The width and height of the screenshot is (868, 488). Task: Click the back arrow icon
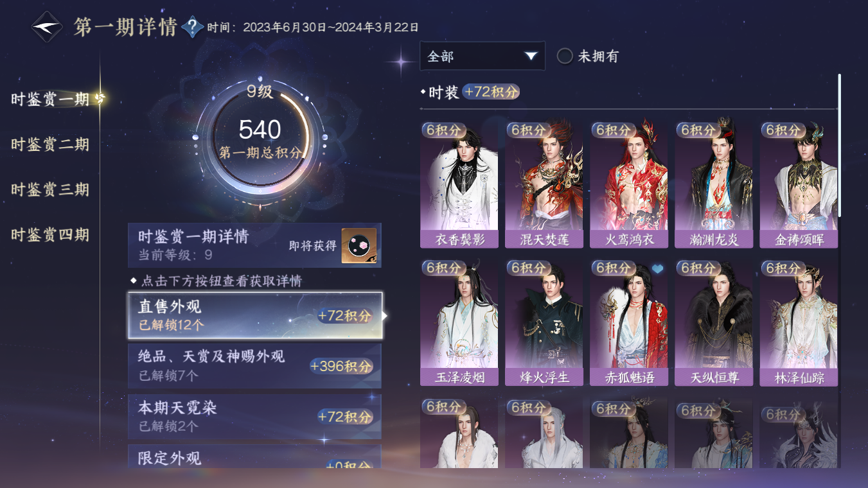48,28
